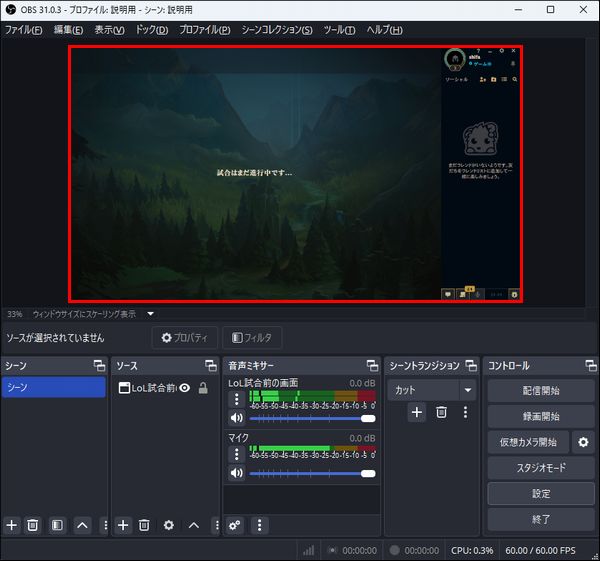The height and width of the screenshot is (561, 600).
Task: Undock the シーン panel
Action: pyautogui.click(x=99, y=365)
